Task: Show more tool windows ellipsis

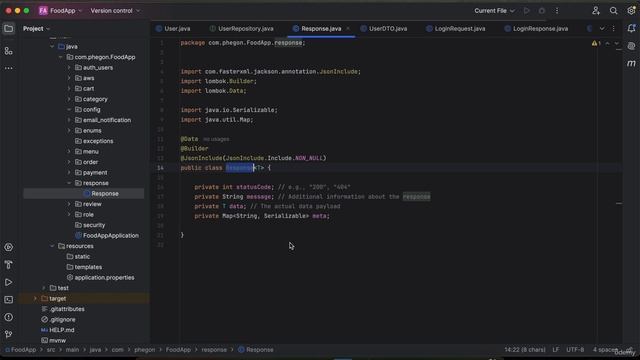Action: click(9, 68)
